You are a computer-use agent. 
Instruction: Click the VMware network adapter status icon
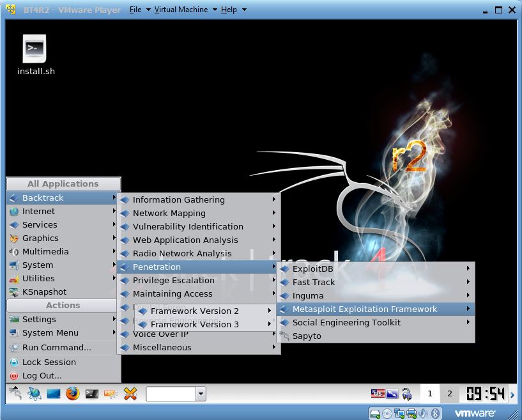(399, 414)
